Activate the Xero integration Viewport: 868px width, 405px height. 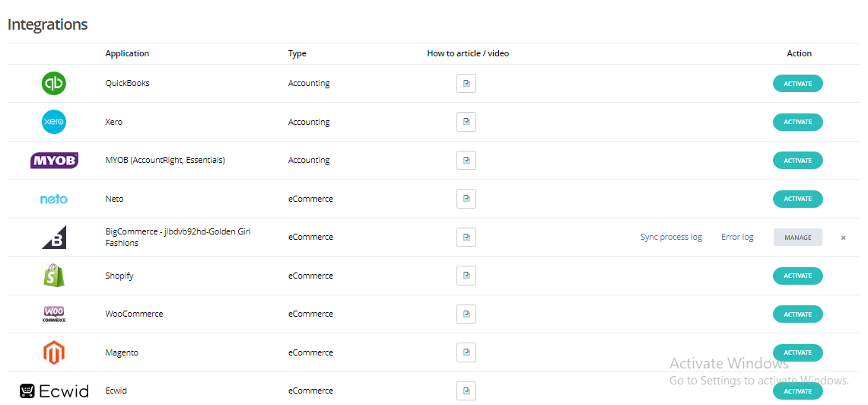click(798, 122)
